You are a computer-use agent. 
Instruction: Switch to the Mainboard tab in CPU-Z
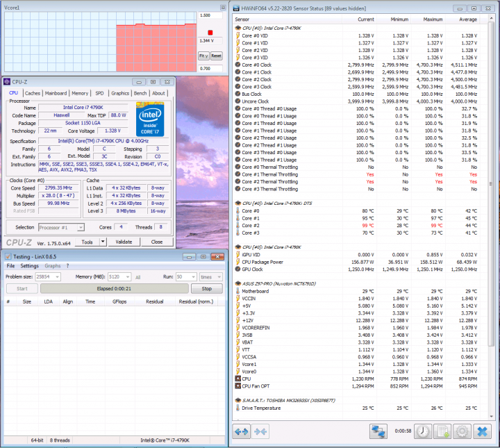56,93
